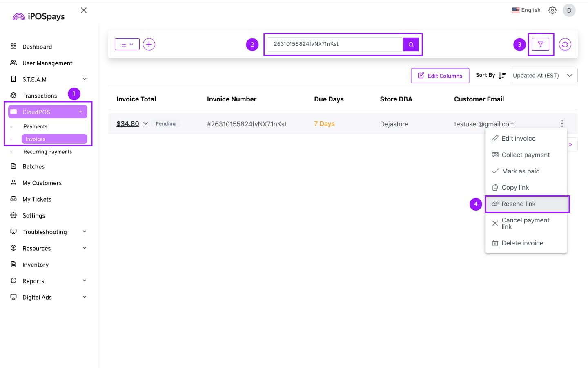The width and height of the screenshot is (588, 368).
Task: Click the invoice search input field
Action: click(x=335, y=44)
